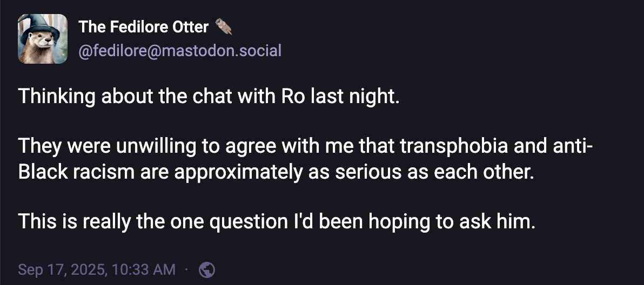Click the "Thinking about the chat" paragraph
The image size is (644, 285).
click(209, 97)
